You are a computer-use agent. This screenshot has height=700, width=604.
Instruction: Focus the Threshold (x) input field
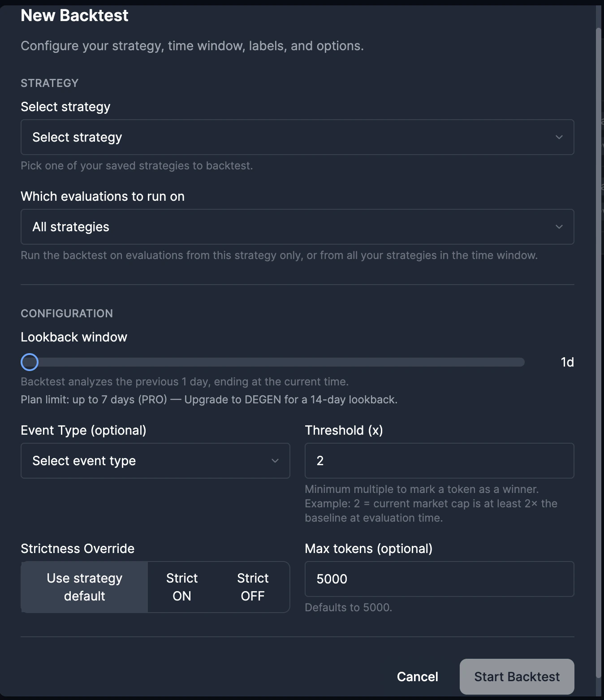point(439,461)
